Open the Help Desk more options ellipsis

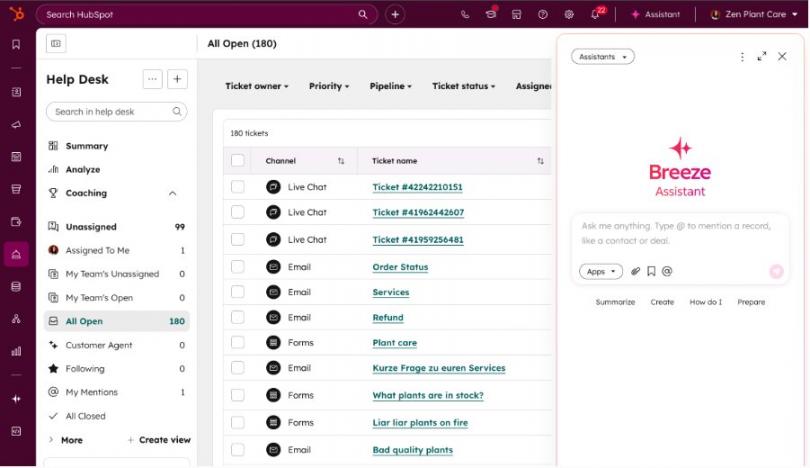(152, 79)
